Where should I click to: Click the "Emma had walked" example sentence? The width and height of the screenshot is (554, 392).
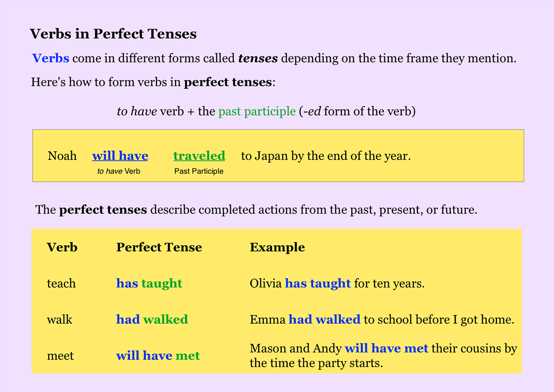[381, 319]
